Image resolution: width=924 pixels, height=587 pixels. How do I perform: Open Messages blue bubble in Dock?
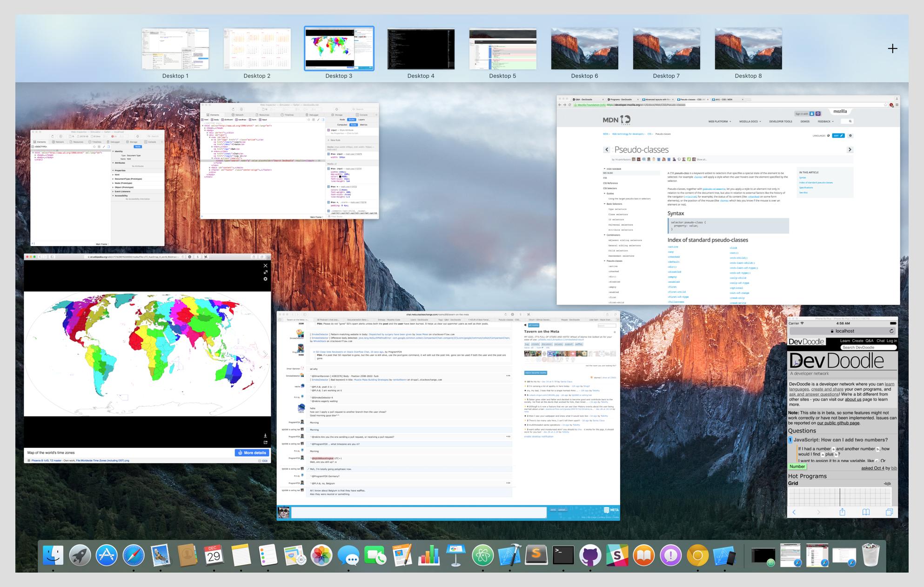[348, 555]
